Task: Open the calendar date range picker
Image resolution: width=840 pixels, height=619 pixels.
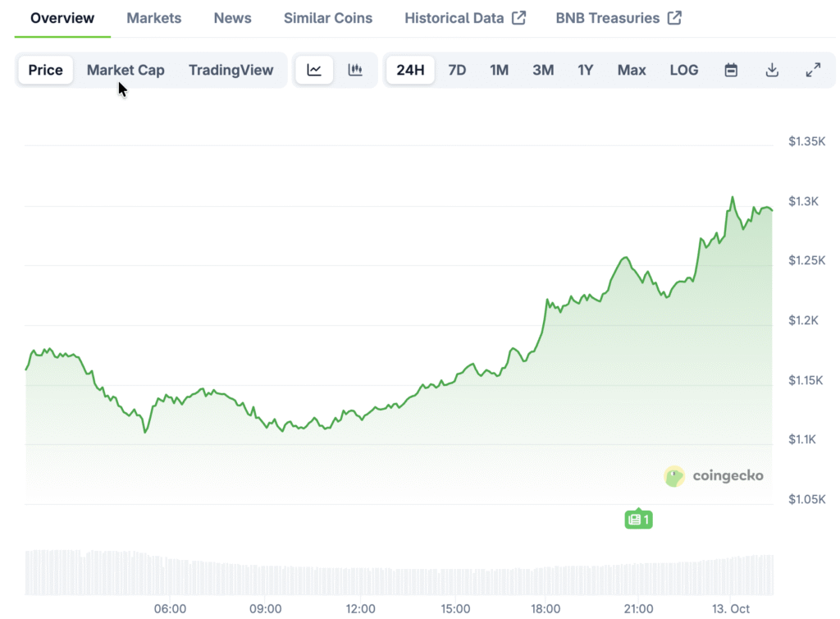Action: [731, 70]
